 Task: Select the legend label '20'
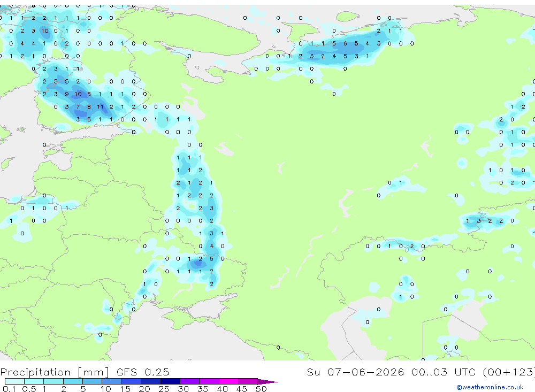pos(144,389)
